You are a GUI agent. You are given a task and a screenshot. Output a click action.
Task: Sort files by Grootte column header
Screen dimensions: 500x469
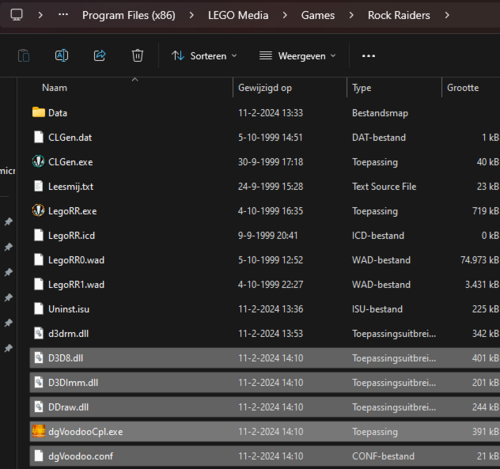tap(463, 88)
